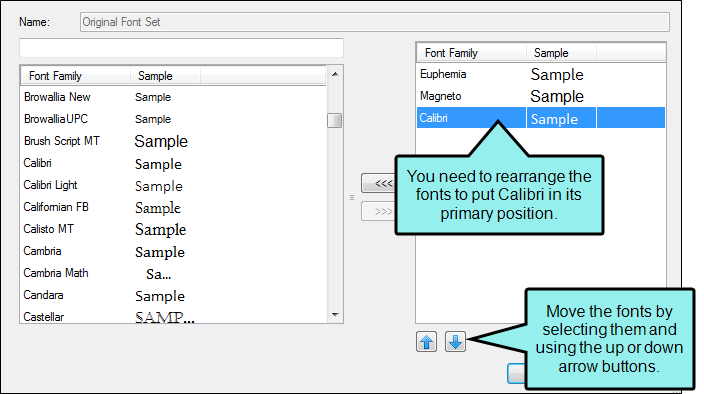Click the <<< remove font button
Image resolution: width=704 pixels, height=394 pixels.
(378, 183)
